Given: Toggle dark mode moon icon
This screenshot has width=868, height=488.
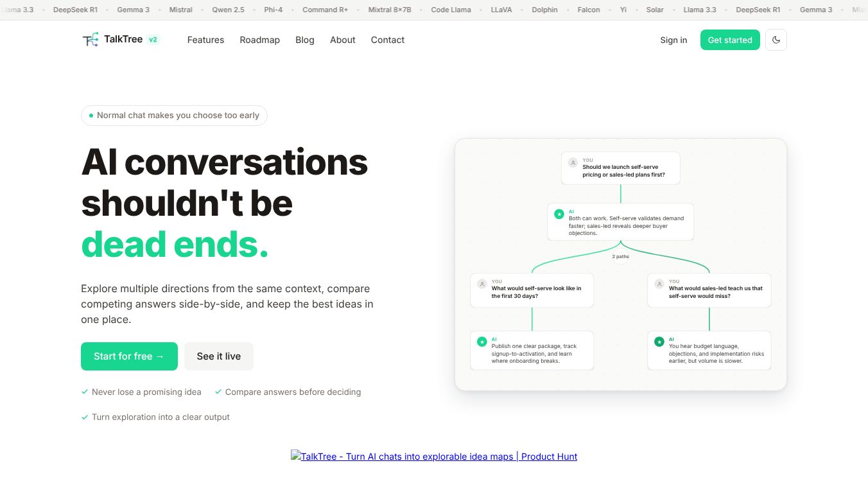Looking at the screenshot, I should [776, 40].
